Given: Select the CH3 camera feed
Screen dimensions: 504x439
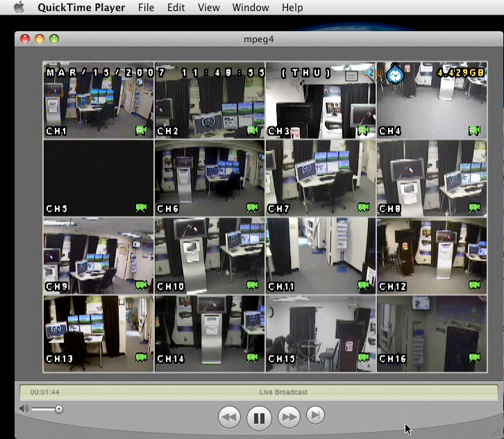Looking at the screenshot, I should click(x=321, y=100).
